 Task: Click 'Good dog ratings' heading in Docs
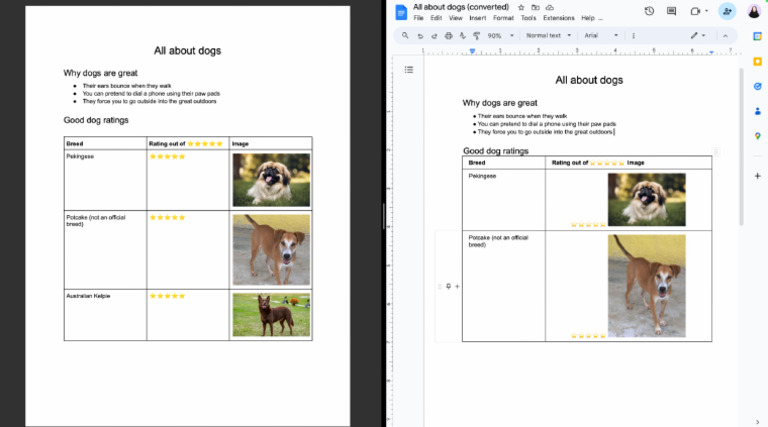click(496, 151)
